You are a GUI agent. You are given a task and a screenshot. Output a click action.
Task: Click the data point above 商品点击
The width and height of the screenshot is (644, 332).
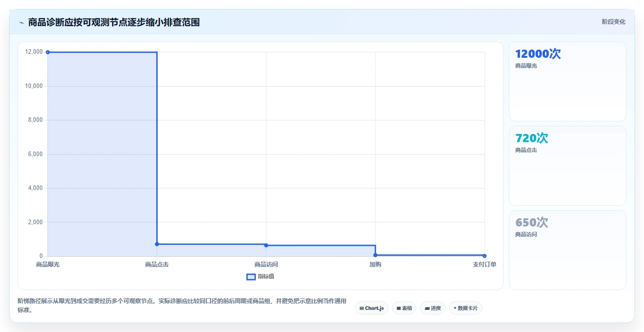[x=157, y=244]
